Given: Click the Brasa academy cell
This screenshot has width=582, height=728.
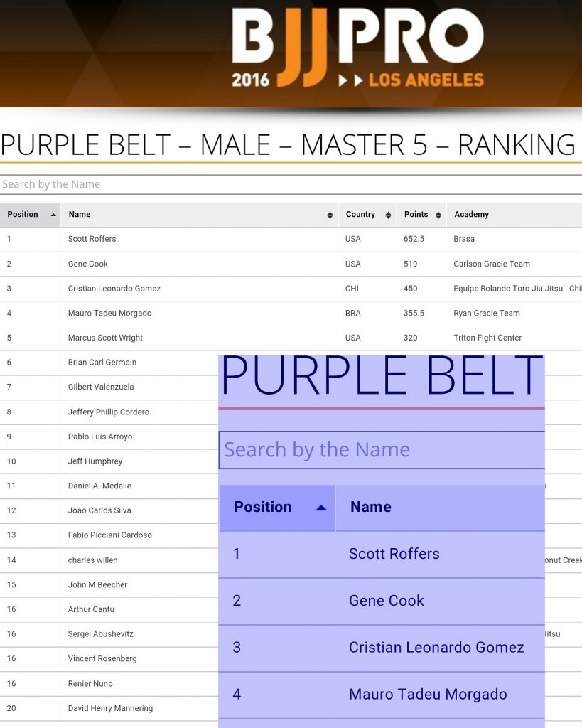Looking at the screenshot, I should tap(464, 239).
